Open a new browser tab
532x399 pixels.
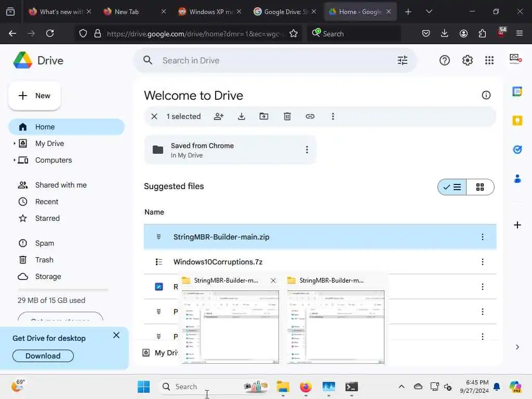tap(408, 11)
